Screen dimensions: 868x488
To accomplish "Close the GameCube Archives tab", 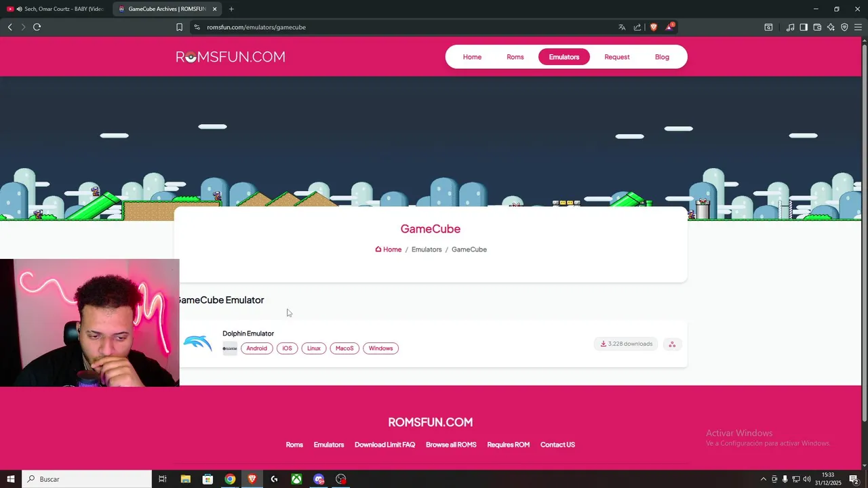I will pos(214,9).
